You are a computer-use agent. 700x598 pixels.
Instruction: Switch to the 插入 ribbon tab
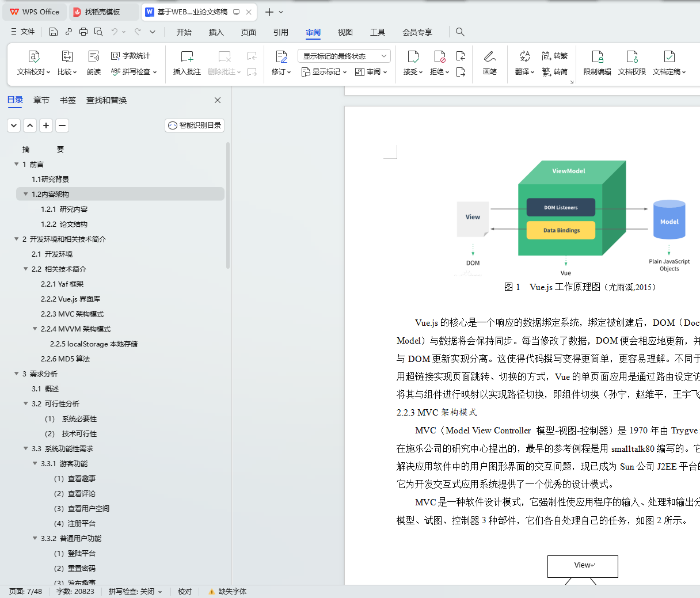216,32
